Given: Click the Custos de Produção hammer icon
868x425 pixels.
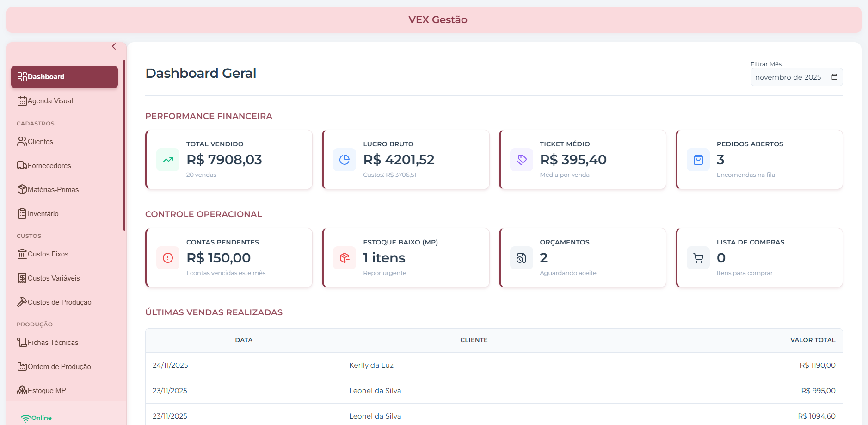Looking at the screenshot, I should [22, 302].
